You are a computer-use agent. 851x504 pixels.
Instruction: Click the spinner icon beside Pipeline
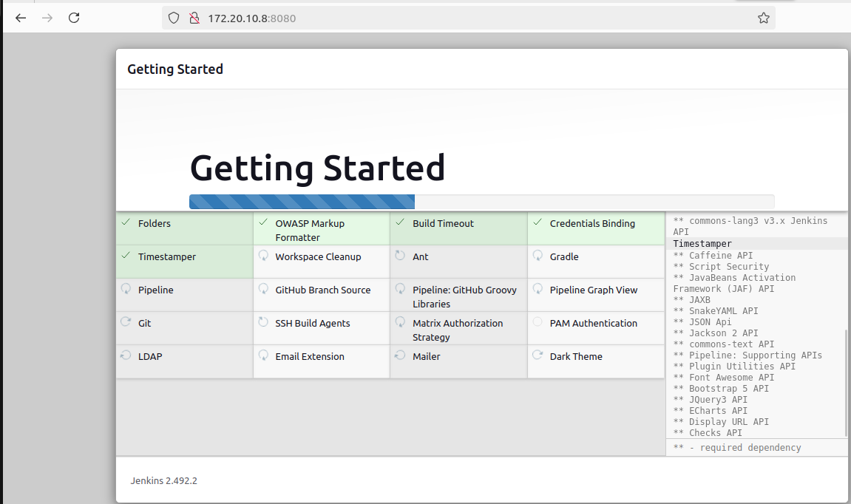(x=126, y=289)
